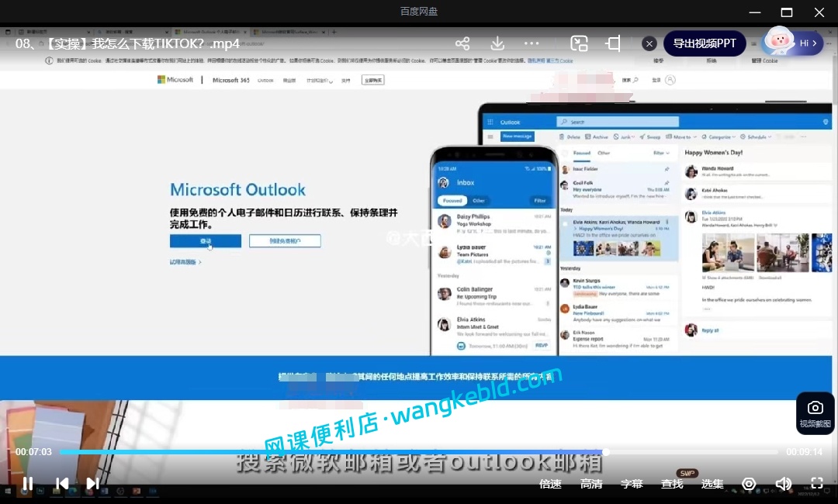Viewport: 838px width, 504px height.
Task: Switch to mini-window picture-in-picture mode
Action: (579, 43)
